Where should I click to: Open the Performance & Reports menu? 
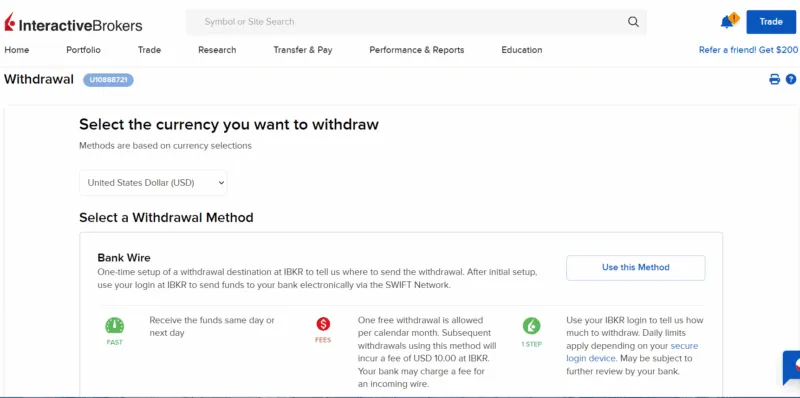pos(417,50)
